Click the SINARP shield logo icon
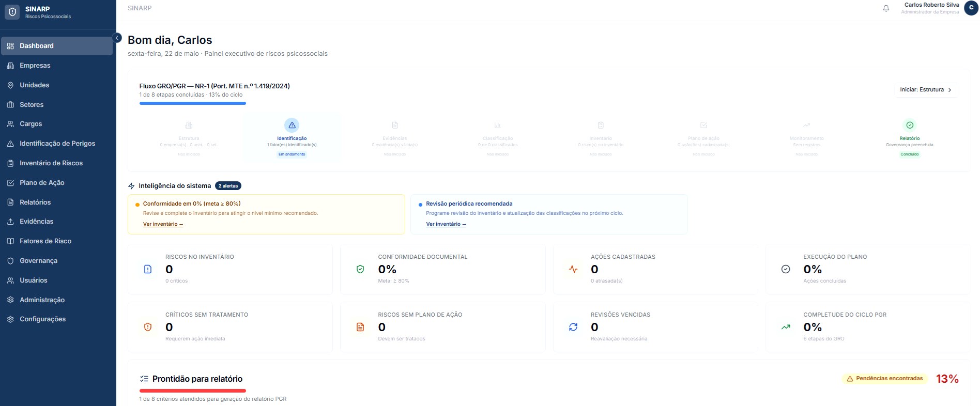The height and width of the screenshot is (406, 980). (12, 12)
